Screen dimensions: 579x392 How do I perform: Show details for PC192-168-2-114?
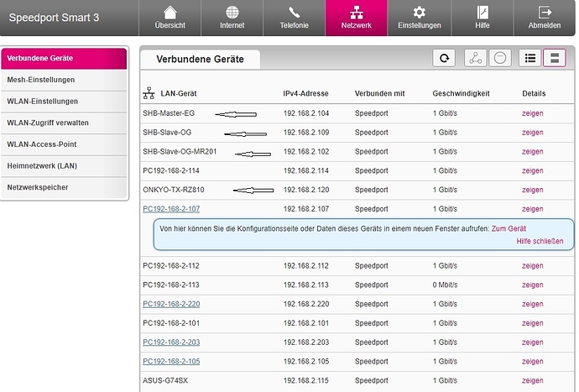(x=533, y=170)
